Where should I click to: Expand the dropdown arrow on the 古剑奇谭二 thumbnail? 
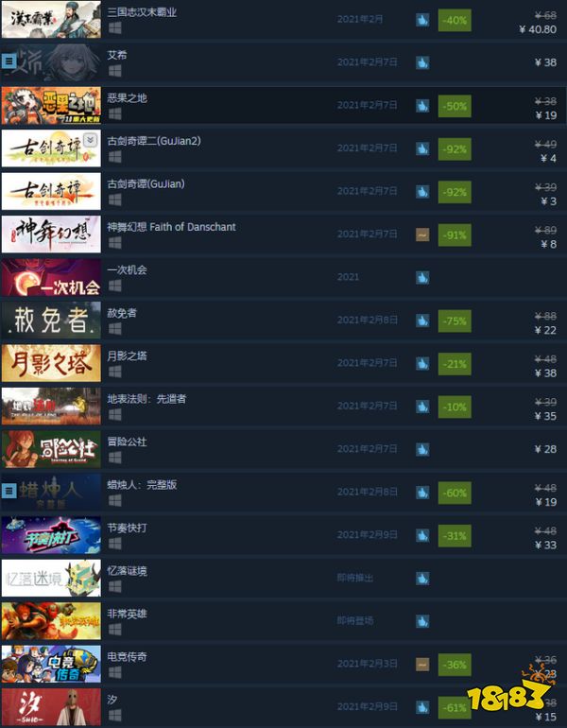(91, 139)
